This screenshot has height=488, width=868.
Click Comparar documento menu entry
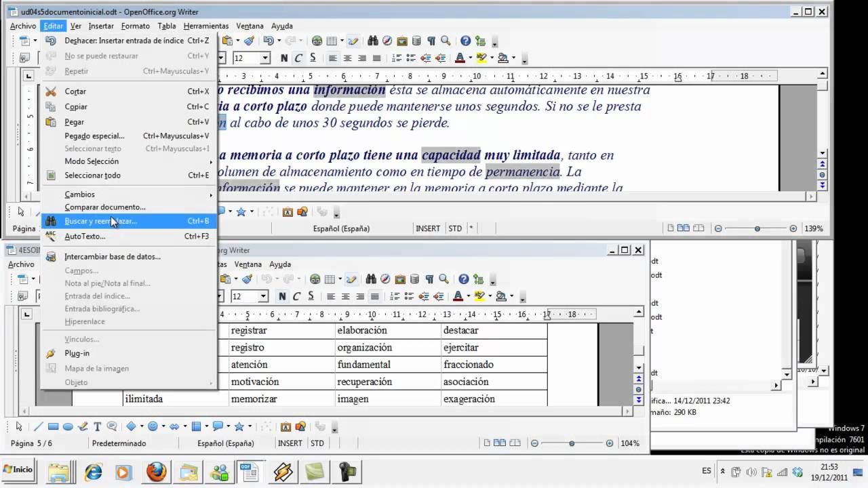point(129,207)
